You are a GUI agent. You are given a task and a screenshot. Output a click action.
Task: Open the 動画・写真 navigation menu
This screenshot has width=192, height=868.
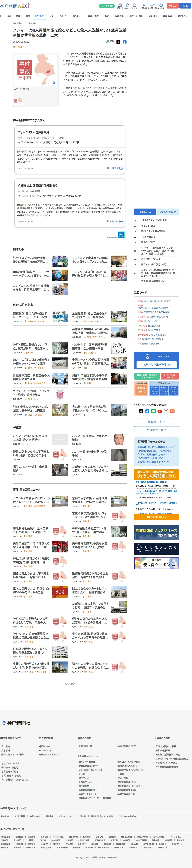tap(168, 16)
